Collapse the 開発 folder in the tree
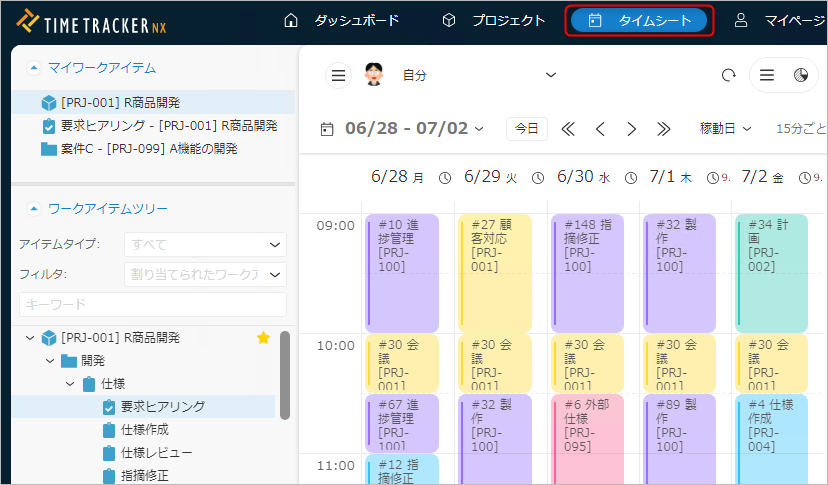Screen dimensions: 828x485 tap(50, 361)
